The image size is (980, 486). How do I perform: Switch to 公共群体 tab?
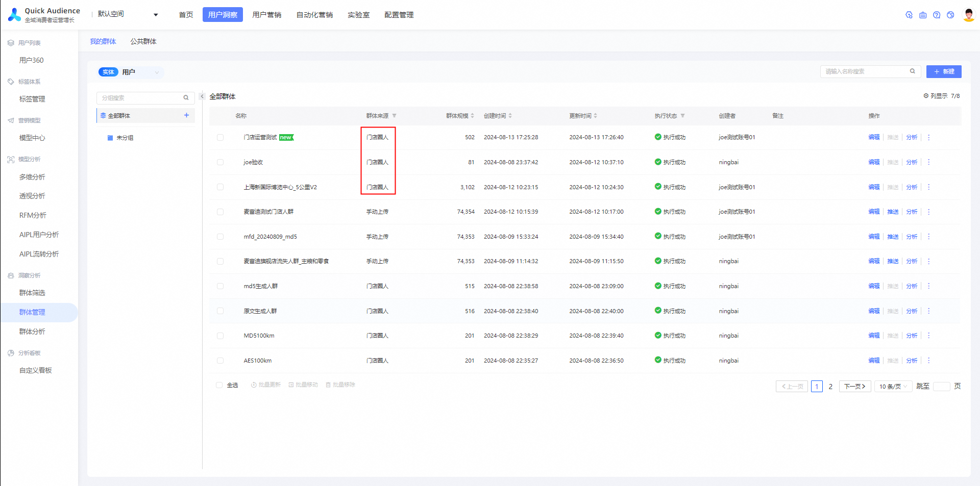[143, 41]
